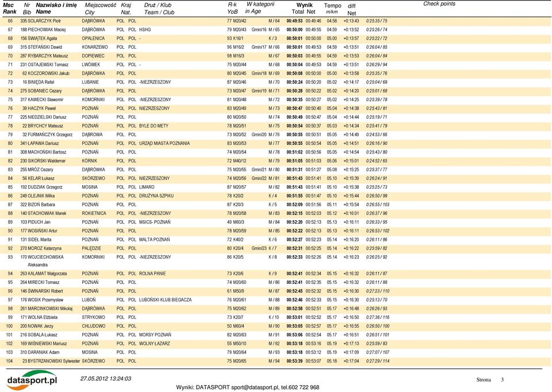Click the name MRÓZ Cezary

[x=40, y=170]
